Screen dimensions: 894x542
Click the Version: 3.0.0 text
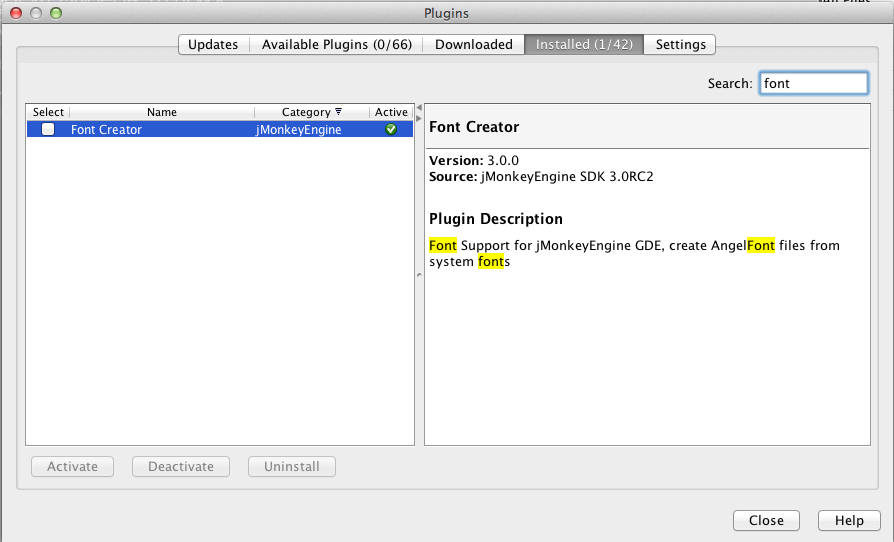click(x=474, y=160)
